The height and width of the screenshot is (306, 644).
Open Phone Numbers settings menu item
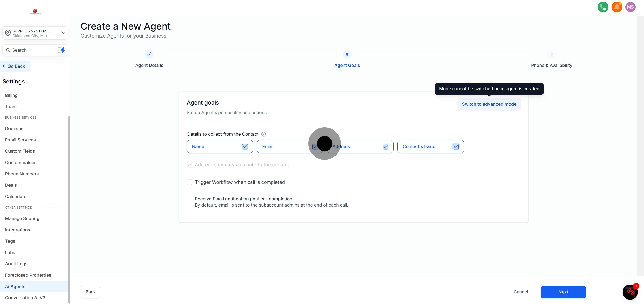[x=22, y=174]
